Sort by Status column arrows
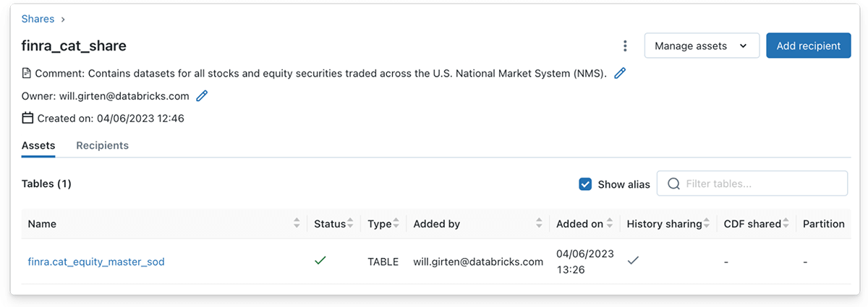 click(x=350, y=224)
